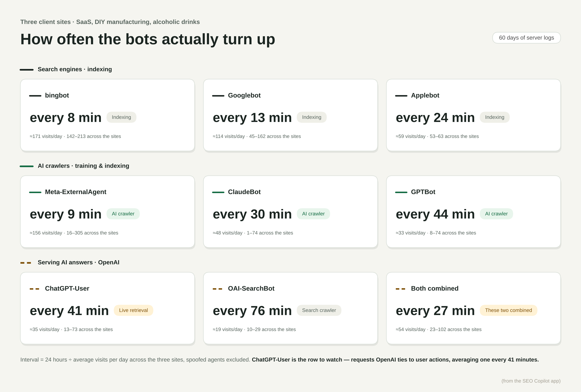Click the Indexing badge on bingbot card
581x392 pixels.
tap(121, 117)
